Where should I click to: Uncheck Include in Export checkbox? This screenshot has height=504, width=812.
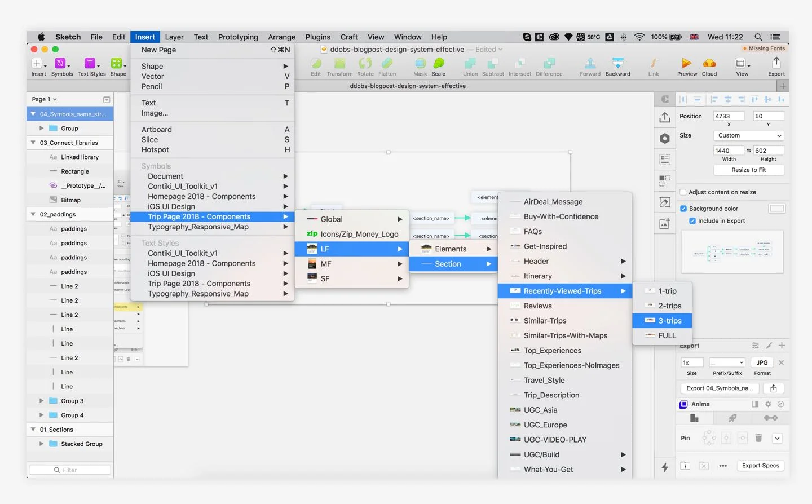pyautogui.click(x=692, y=221)
